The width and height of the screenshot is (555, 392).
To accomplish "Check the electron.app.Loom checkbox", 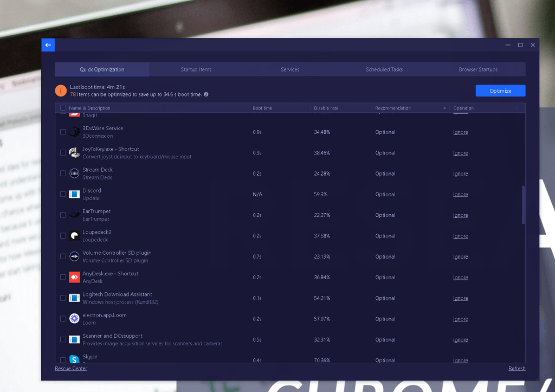I will tap(63, 319).
